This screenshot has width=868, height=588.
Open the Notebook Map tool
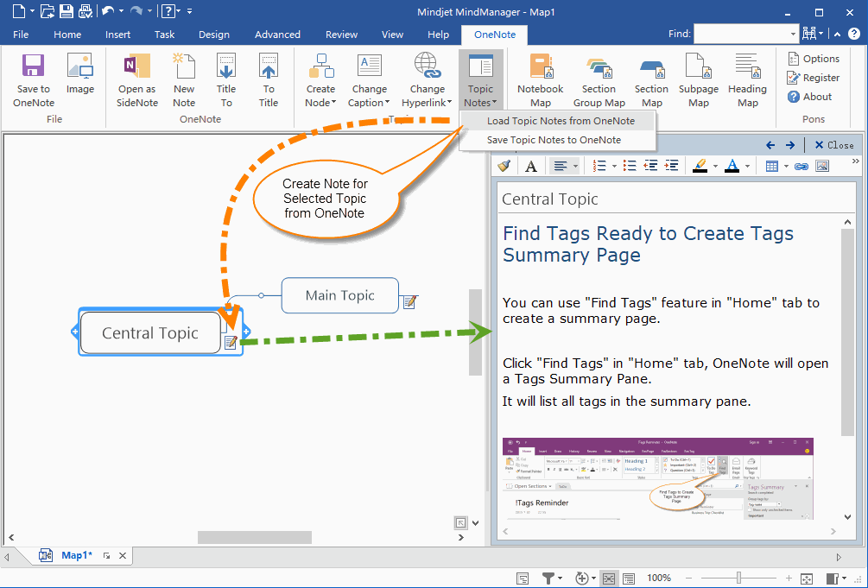click(541, 80)
